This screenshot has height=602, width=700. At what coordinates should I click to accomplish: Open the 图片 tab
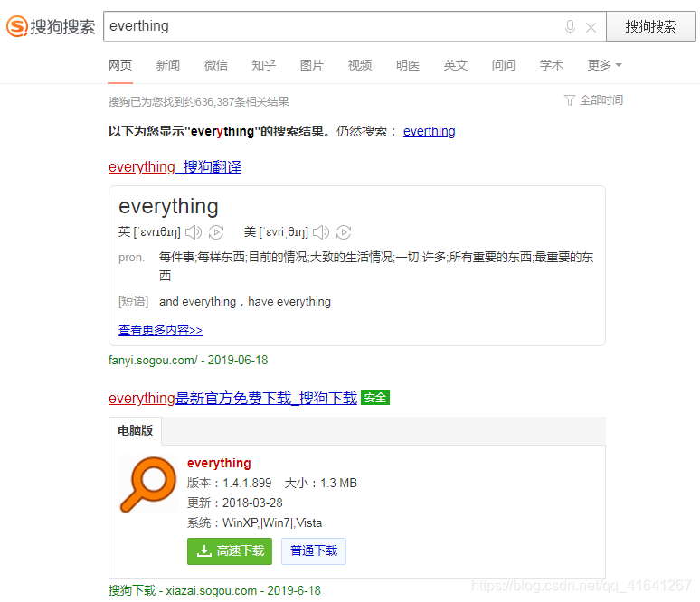click(x=312, y=65)
